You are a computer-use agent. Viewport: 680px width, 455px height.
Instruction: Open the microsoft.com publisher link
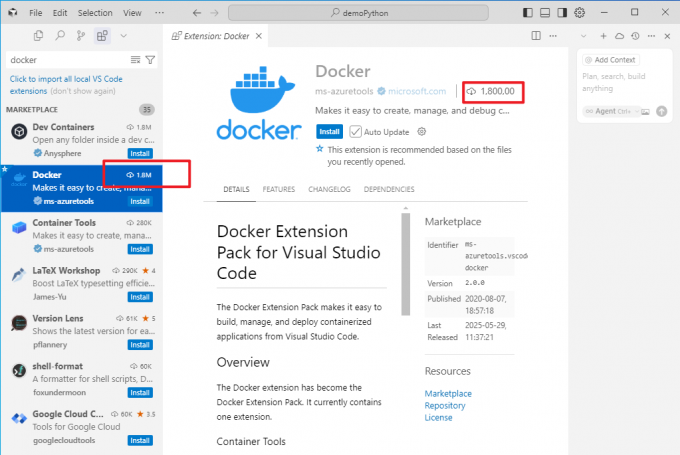(417, 91)
